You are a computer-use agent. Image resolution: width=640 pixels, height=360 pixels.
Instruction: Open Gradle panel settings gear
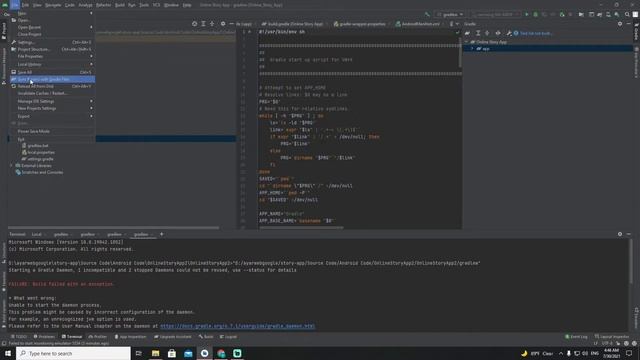(620, 24)
